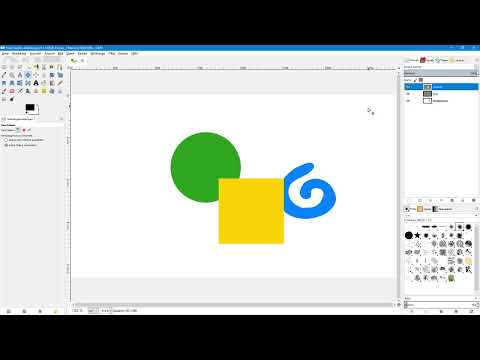Toggle visibility of the middle layer

pyautogui.click(x=408, y=94)
